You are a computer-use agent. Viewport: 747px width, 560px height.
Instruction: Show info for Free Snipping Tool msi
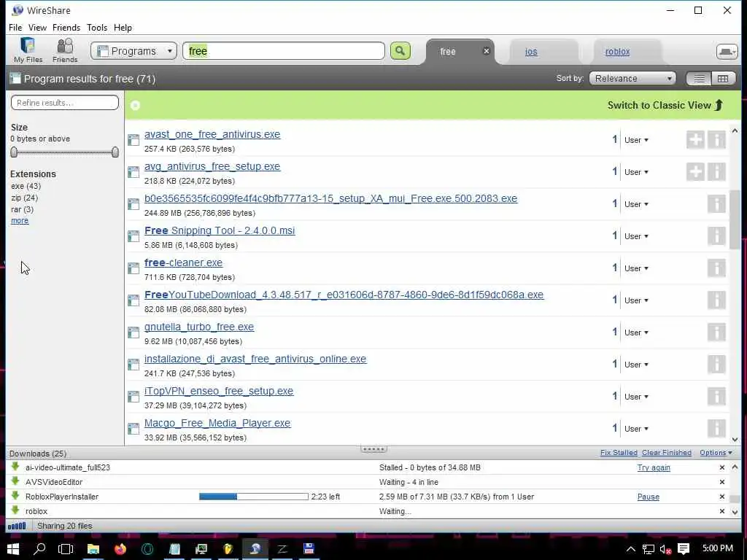(716, 236)
